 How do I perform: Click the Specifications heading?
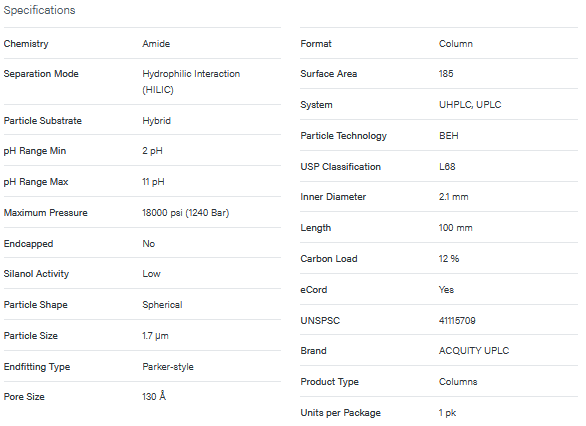(39, 10)
